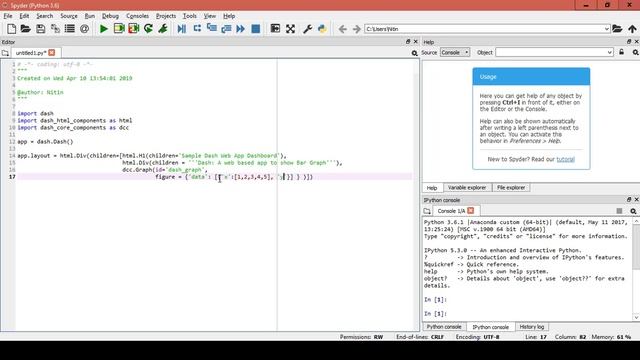Click the Help pane magnifier icon
Image resolution: width=640 pixels, height=360 pixels.
click(x=636, y=53)
